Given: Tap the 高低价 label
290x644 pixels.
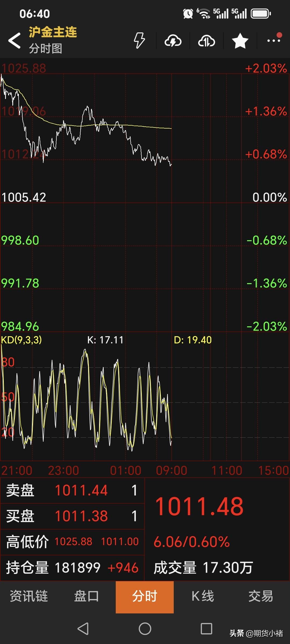Looking at the screenshot, I should point(27,542).
